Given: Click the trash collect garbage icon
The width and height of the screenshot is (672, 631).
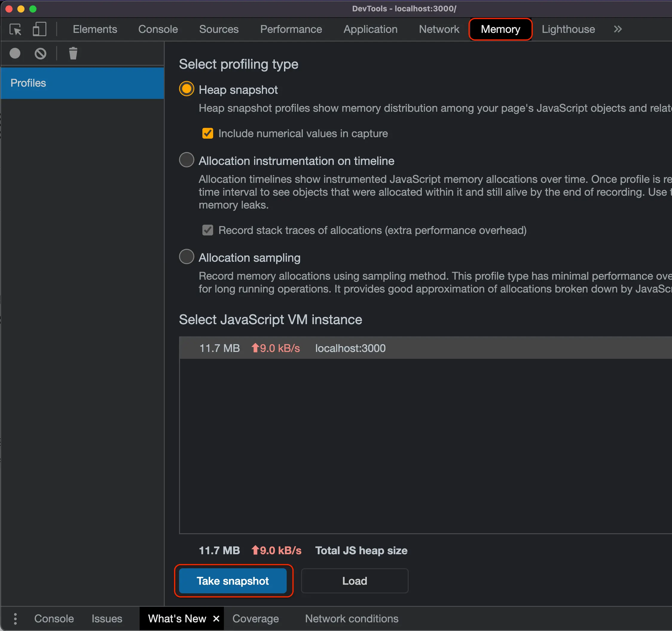Looking at the screenshot, I should click(73, 53).
